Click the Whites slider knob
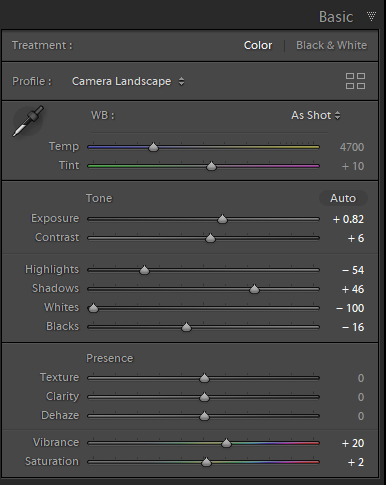 coord(93,308)
